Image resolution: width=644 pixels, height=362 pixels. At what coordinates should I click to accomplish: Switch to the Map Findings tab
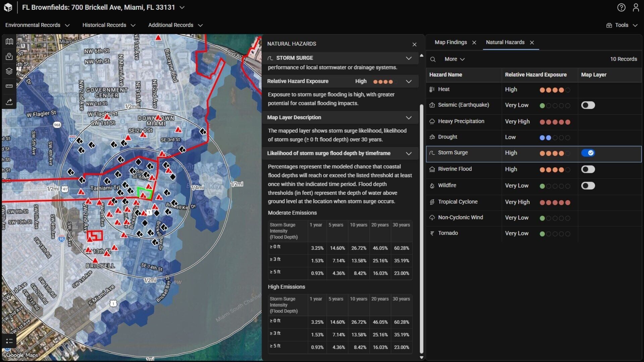[x=450, y=42]
